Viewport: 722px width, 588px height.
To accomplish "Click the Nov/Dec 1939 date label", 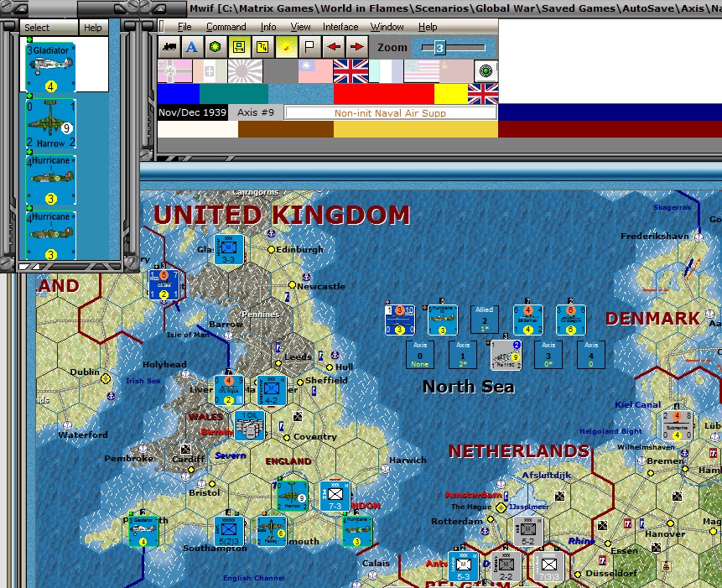I will [193, 112].
